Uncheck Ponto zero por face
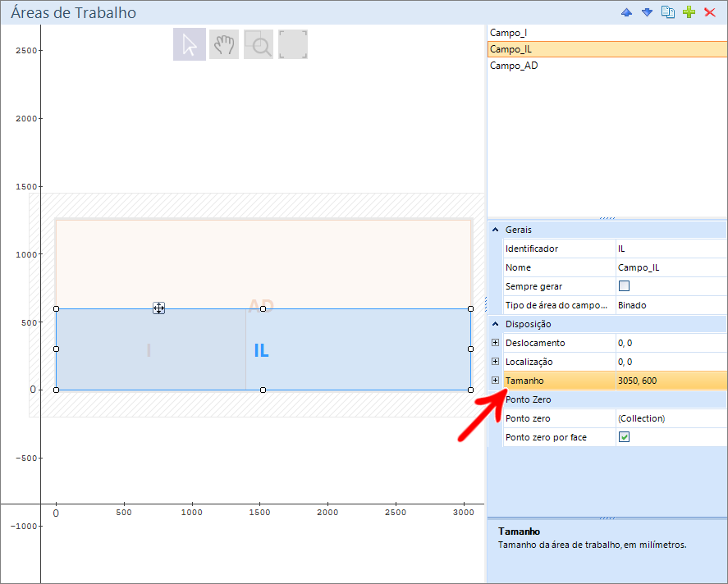Image resolution: width=728 pixels, height=584 pixels. (x=624, y=437)
